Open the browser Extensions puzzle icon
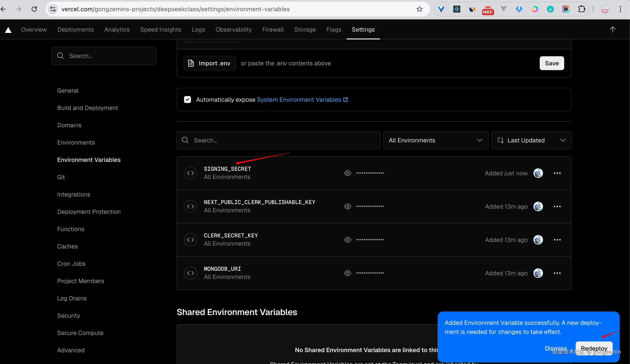 [x=582, y=9]
